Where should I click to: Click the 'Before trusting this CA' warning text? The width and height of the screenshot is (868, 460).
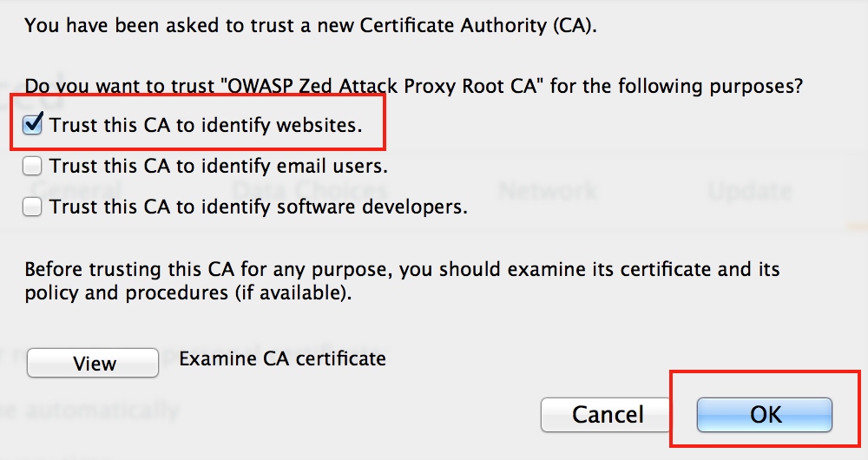coord(402,270)
